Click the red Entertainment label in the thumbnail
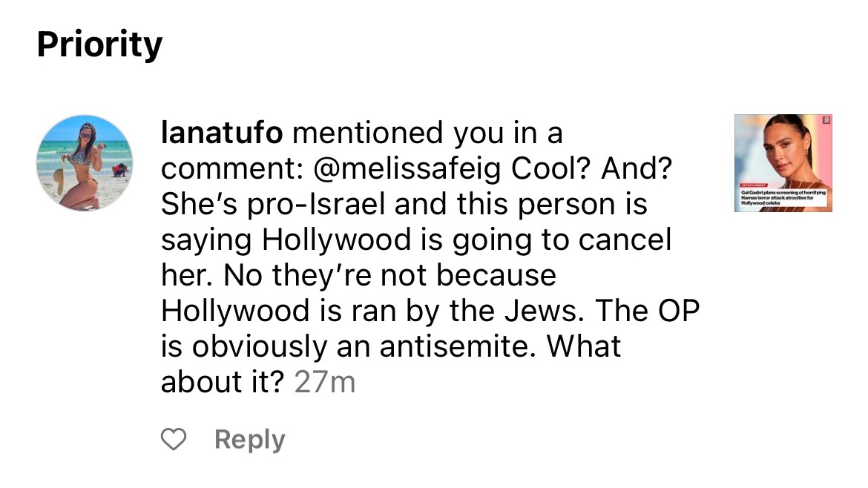 click(754, 183)
